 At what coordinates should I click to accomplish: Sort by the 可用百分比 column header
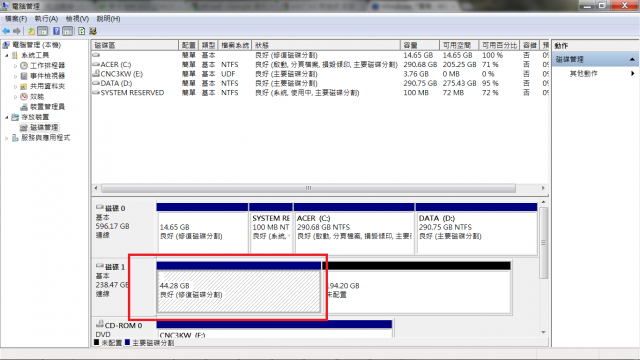pos(499,45)
